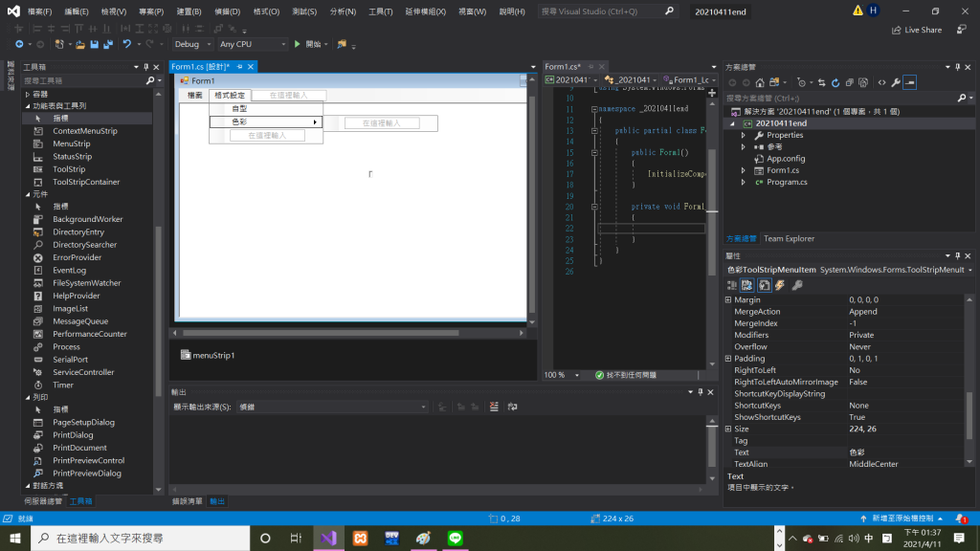Click the Sync with Active Document icon
Viewport: 980px width, 551px height.
pos(822,82)
